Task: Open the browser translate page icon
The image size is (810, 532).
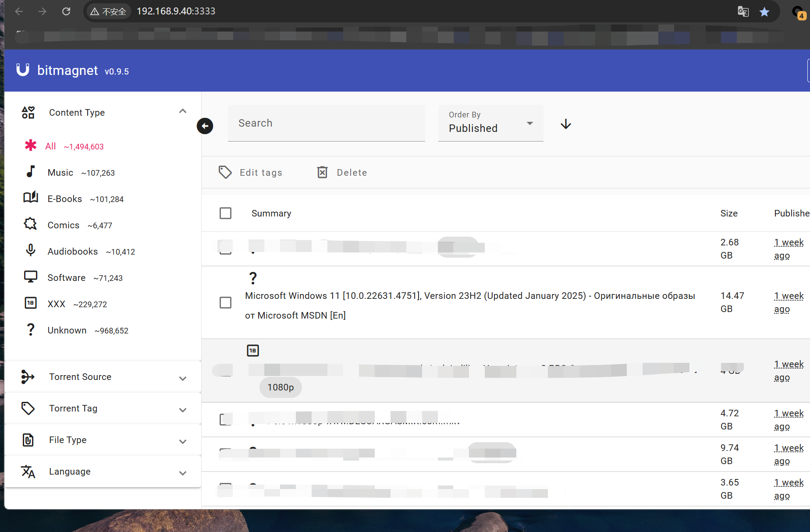Action: pyautogui.click(x=743, y=12)
